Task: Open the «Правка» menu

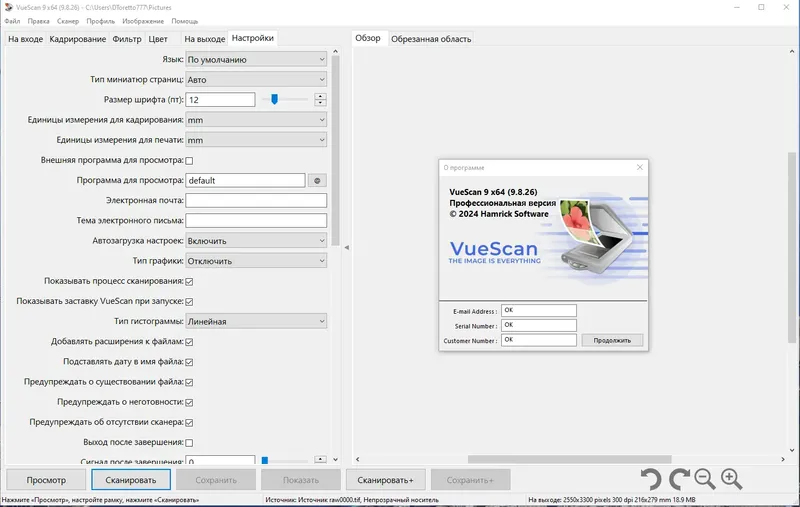Action: click(x=39, y=21)
